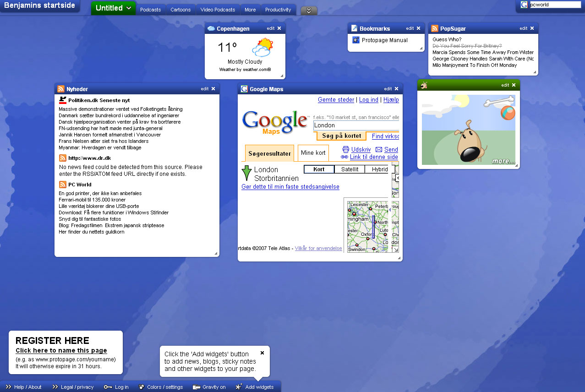Click the PopSugar RSS feed icon
The width and height of the screenshot is (585, 392).
coord(435,28)
